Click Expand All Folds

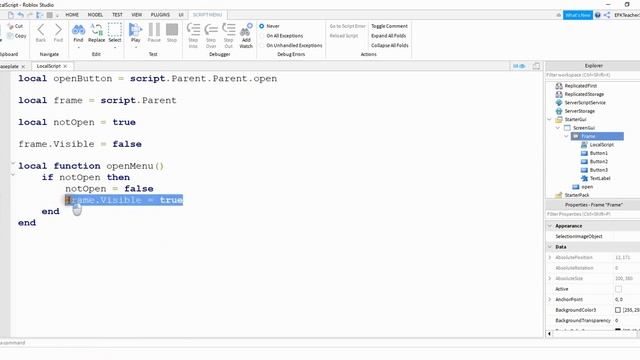click(x=389, y=36)
